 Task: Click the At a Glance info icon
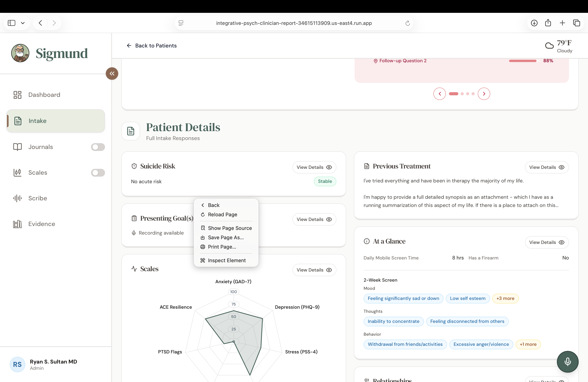tap(367, 241)
